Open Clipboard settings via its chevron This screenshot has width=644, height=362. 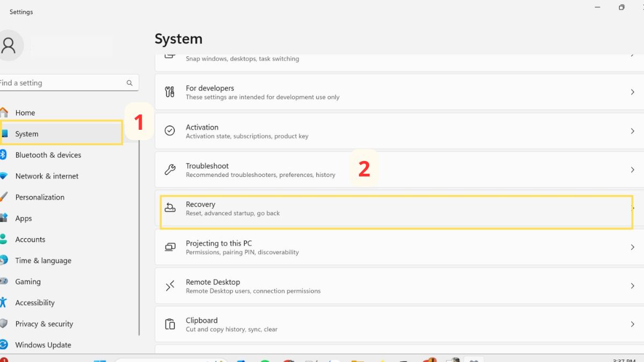click(632, 324)
